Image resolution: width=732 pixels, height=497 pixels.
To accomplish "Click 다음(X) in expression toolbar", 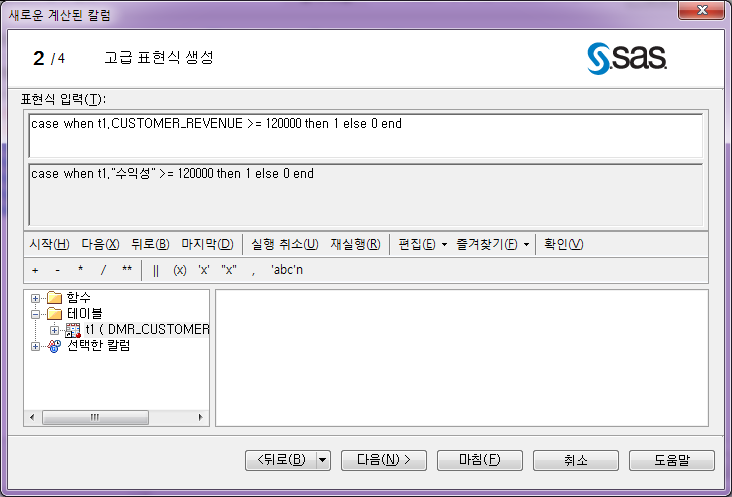I will click(100, 244).
